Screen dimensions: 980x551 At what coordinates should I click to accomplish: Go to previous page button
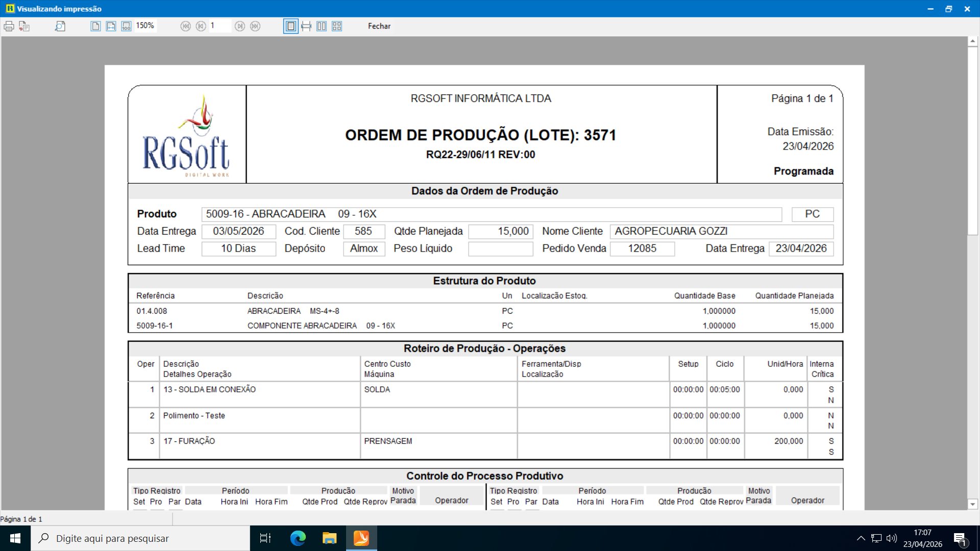pyautogui.click(x=201, y=26)
